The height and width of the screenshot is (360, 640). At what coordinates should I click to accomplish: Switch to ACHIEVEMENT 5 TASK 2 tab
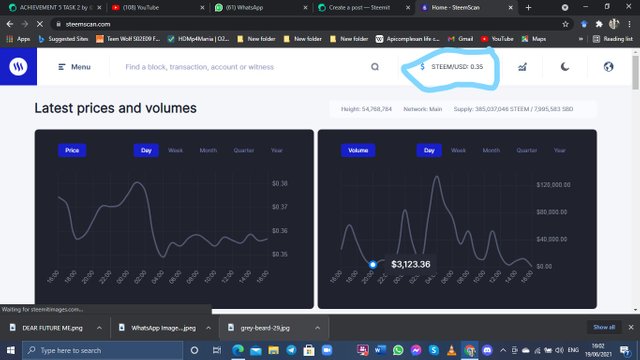[54, 7]
